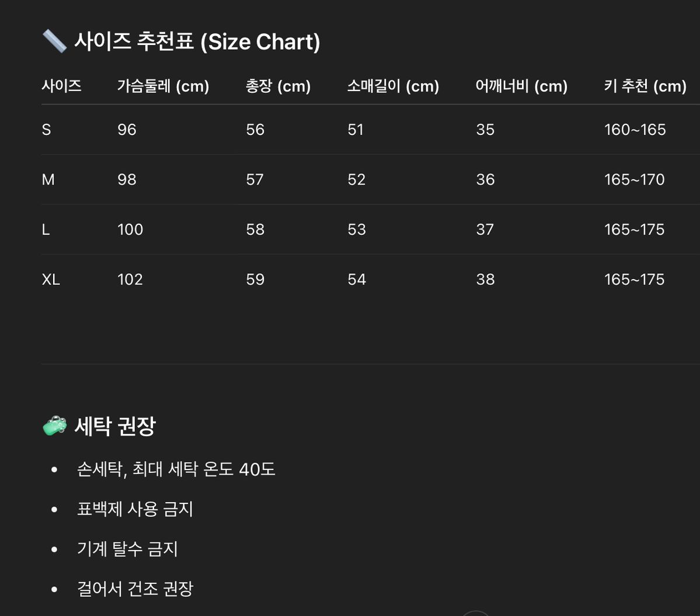Click the 총장 (cm) column header
The image size is (700, 616).
coord(278,86)
